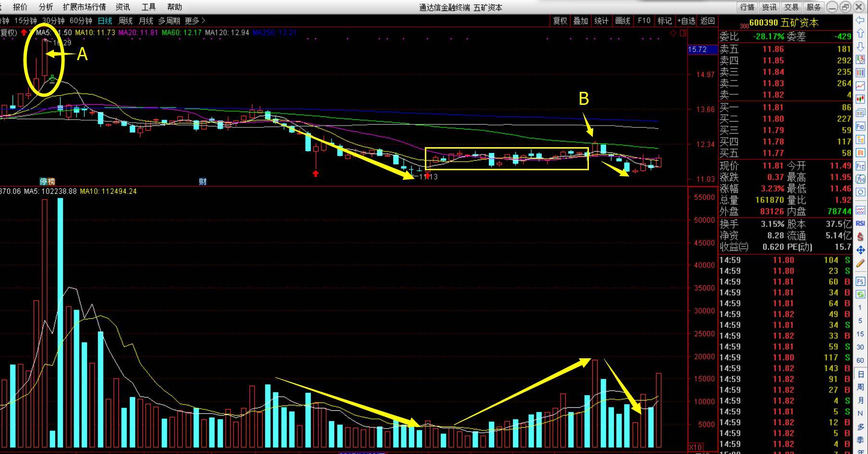Screen dimensions: 868x454
Task: Open the 交易 trading button at top right
Action: [791, 7]
